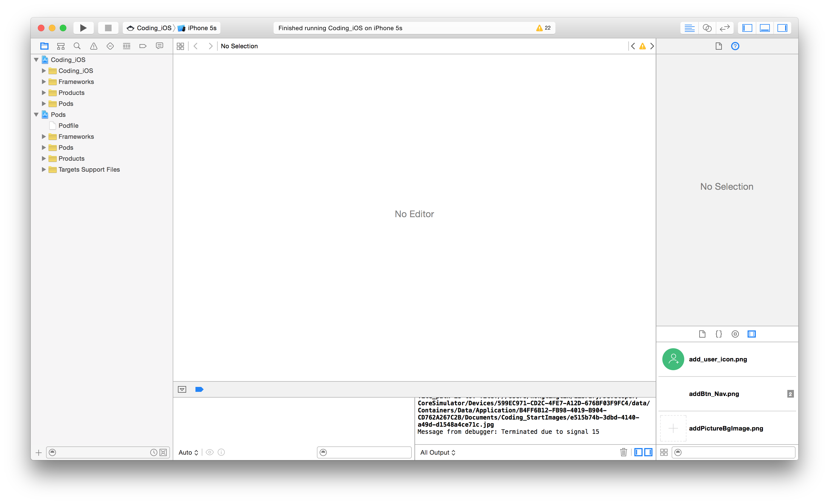The image size is (829, 504).
Task: Expand the Targets Support Files folder
Action: [44, 169]
